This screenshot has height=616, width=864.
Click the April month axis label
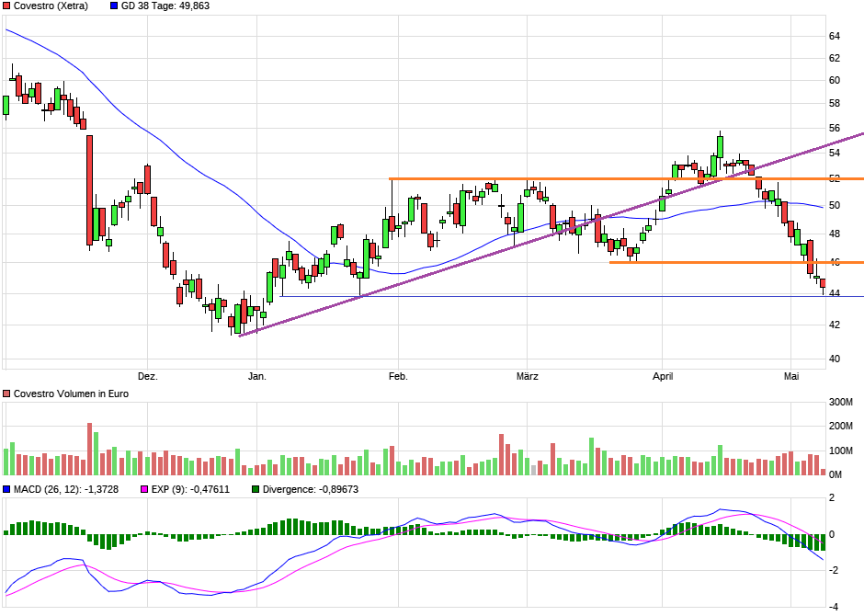tap(663, 377)
